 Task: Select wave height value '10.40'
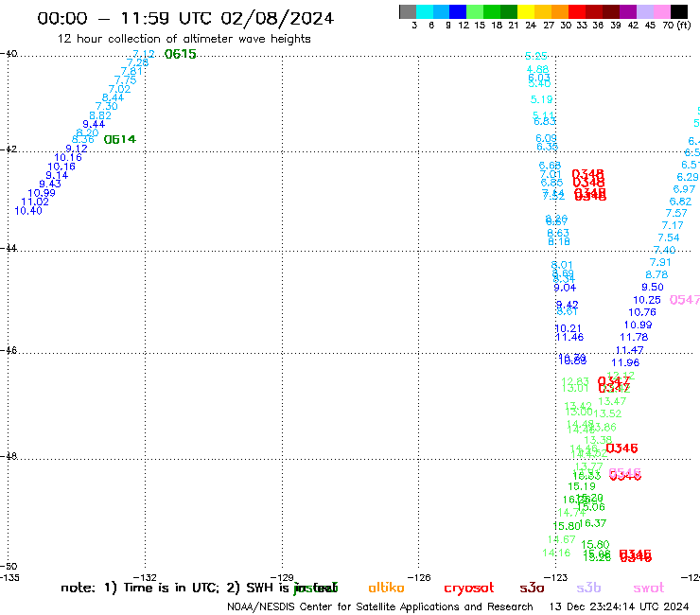point(28,210)
